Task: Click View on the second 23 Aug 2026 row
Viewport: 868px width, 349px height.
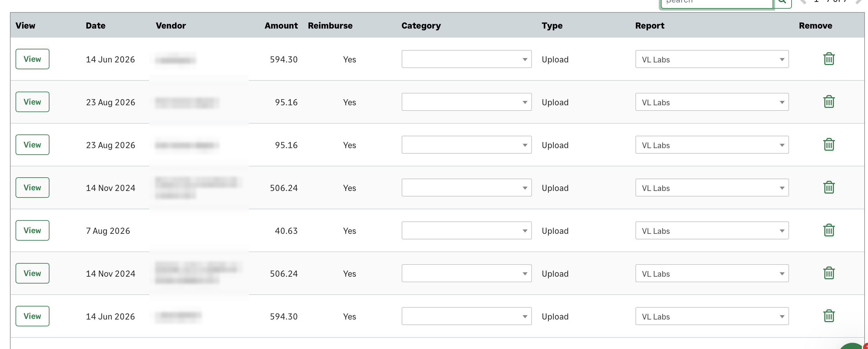Action: point(32,145)
